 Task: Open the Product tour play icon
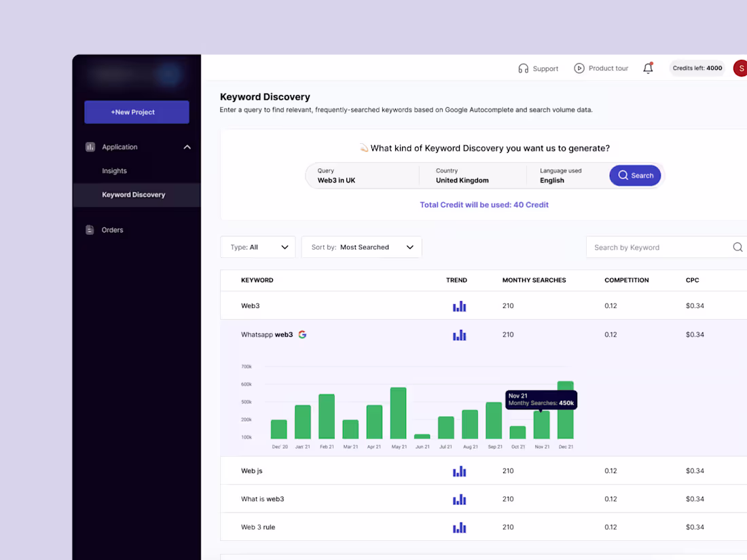(x=579, y=68)
